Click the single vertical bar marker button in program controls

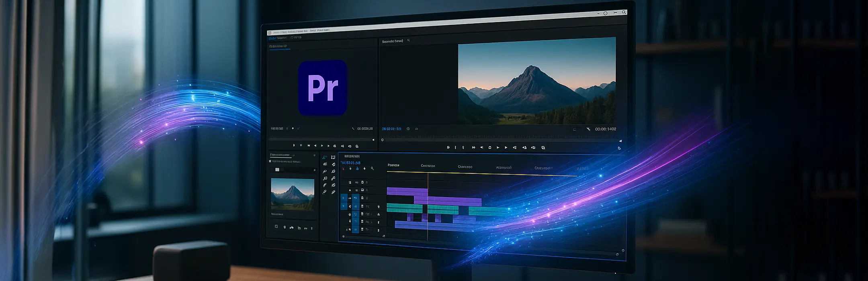point(455,148)
